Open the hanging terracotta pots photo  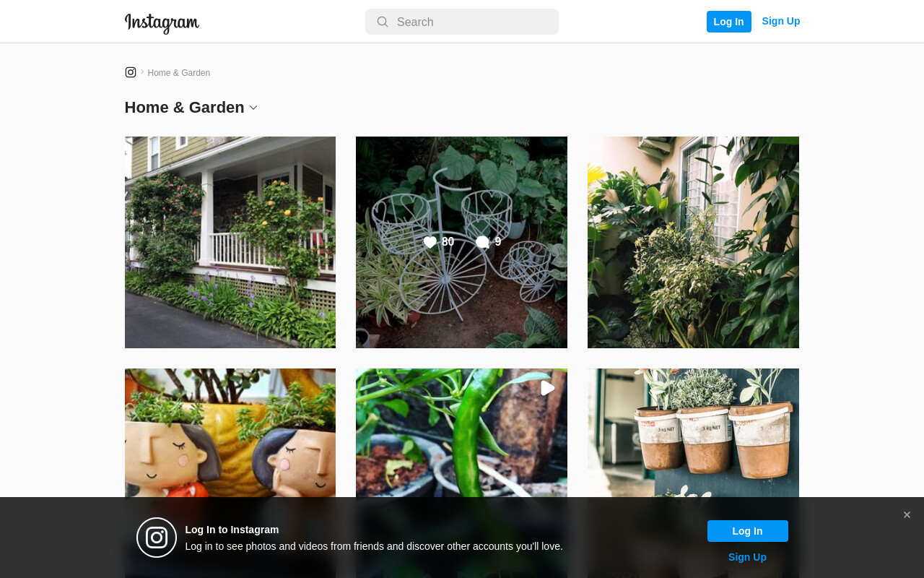tap(693, 433)
